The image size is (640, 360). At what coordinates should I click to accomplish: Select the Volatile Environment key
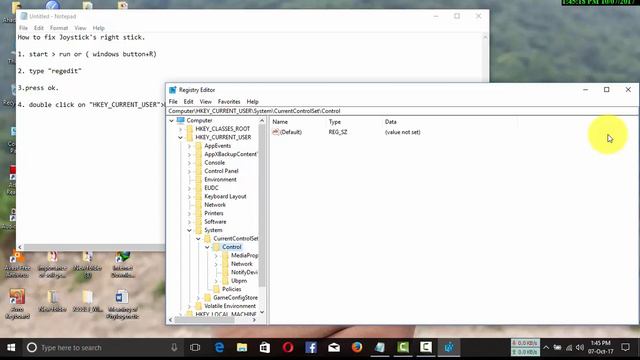click(x=230, y=306)
